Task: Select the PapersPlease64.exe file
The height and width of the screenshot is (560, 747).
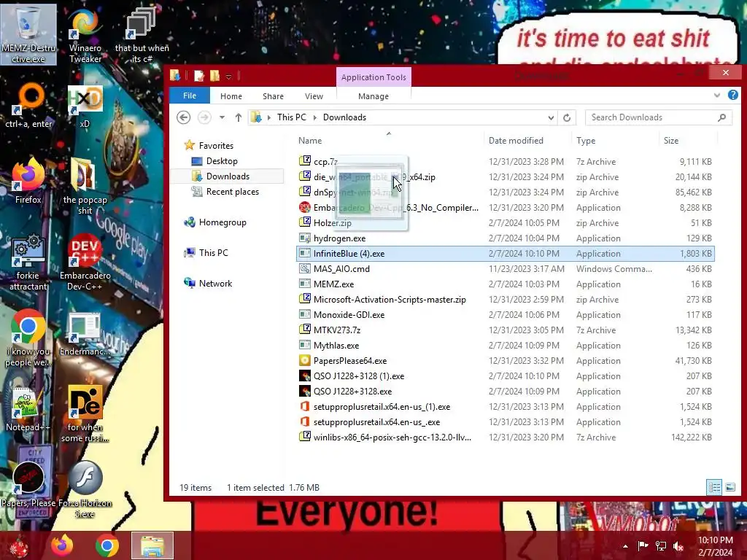Action: point(505,361)
